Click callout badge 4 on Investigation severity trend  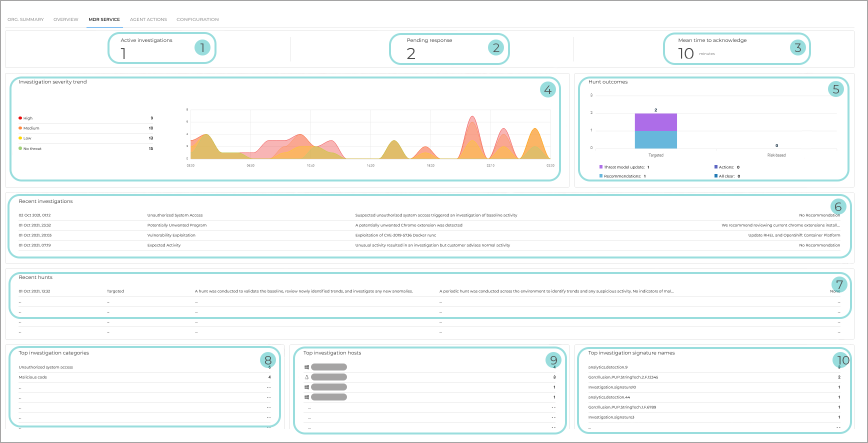click(547, 89)
